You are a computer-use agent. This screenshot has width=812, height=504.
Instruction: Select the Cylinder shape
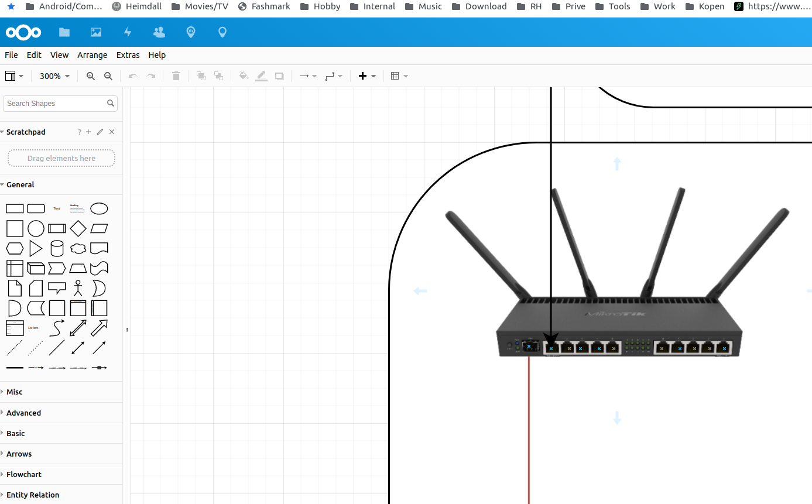coord(57,248)
